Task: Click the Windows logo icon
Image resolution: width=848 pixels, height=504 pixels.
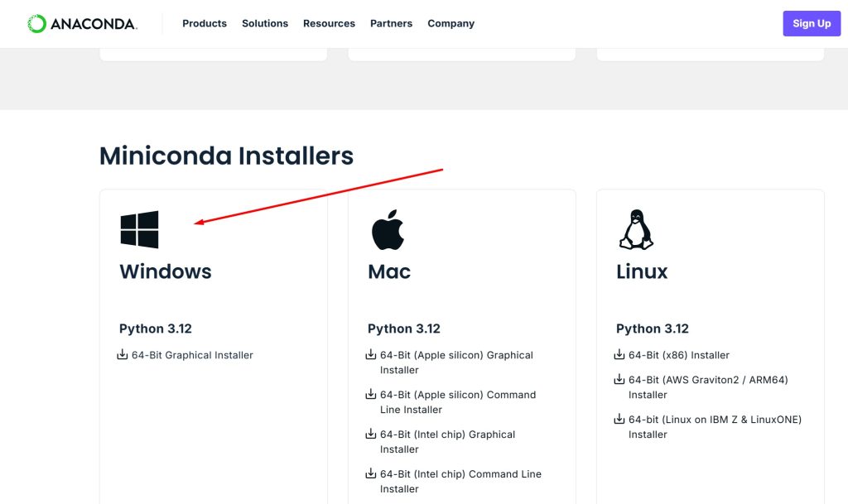Action: (139, 229)
